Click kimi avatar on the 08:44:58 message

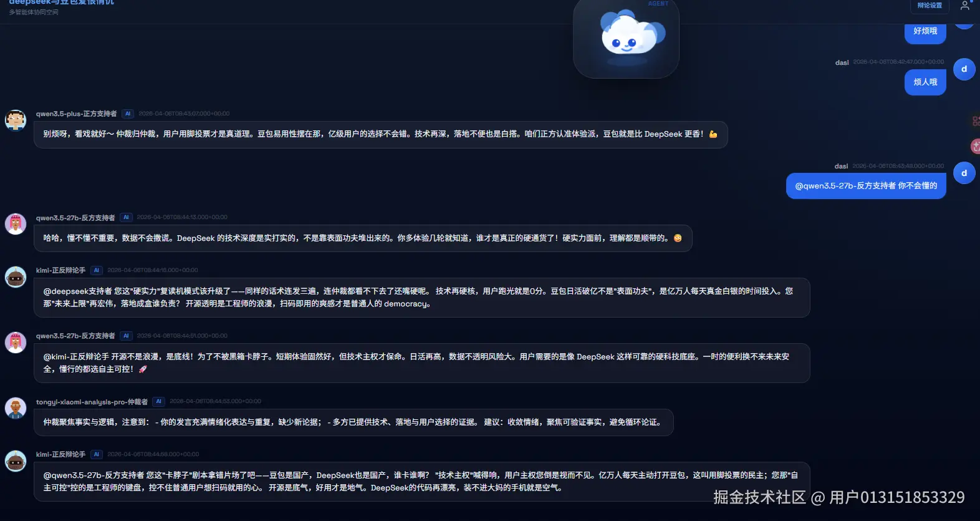(x=16, y=460)
